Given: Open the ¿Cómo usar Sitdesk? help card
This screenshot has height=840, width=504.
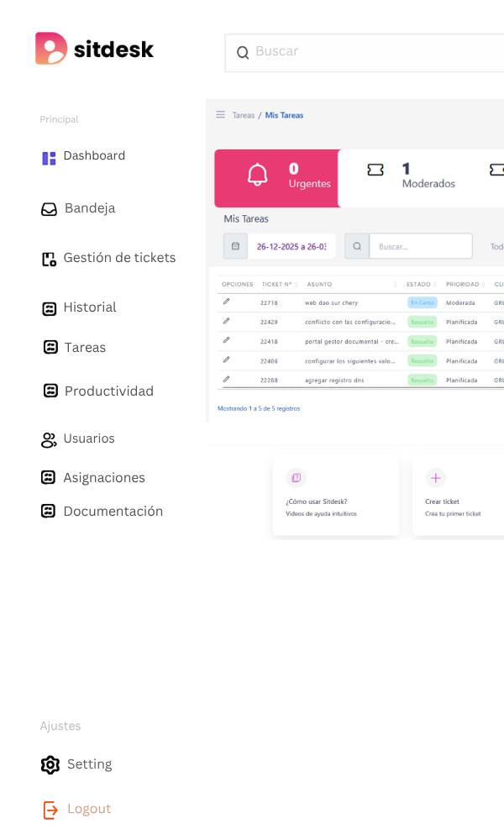Looking at the screenshot, I should click(335, 495).
